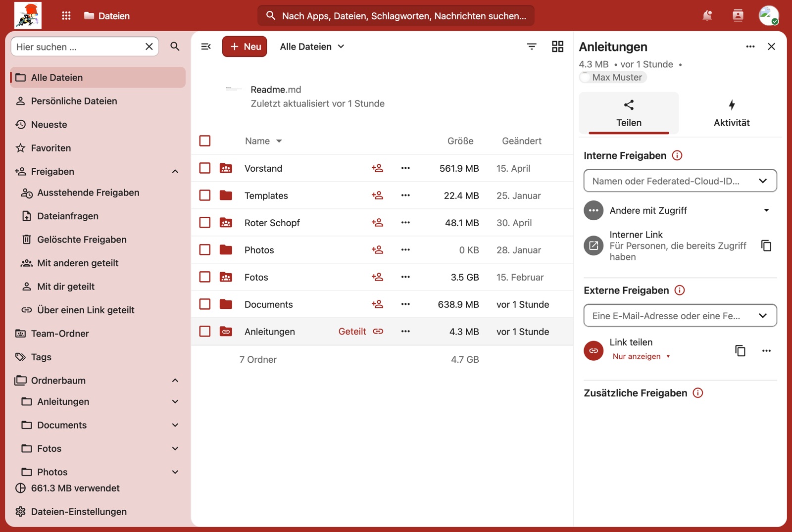Open share icon for Vorstand folder
This screenshot has height=532, width=792.
[377, 168]
